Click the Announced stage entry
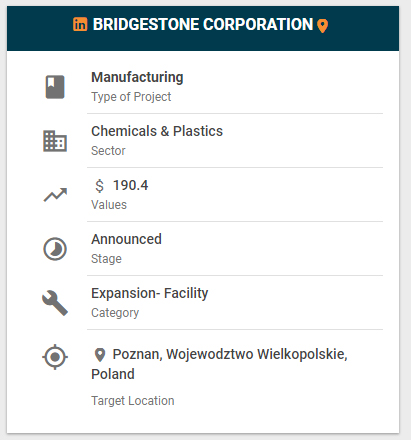The width and height of the screenshot is (411, 440). 127,239
